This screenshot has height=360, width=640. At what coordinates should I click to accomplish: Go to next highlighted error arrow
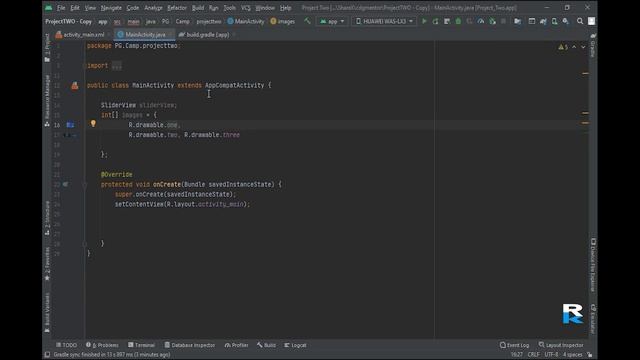[583, 47]
